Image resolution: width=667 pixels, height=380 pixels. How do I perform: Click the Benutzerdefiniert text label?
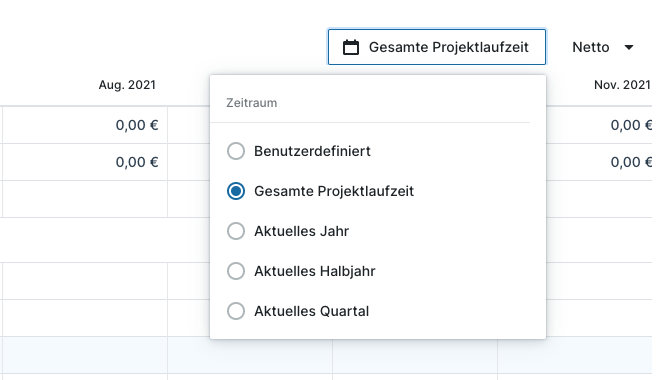click(312, 151)
